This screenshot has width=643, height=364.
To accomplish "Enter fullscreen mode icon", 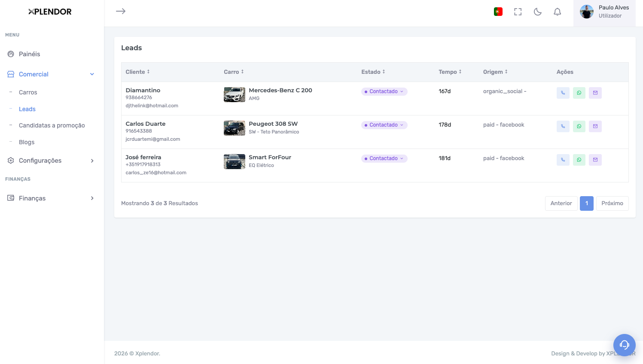I will [x=518, y=12].
